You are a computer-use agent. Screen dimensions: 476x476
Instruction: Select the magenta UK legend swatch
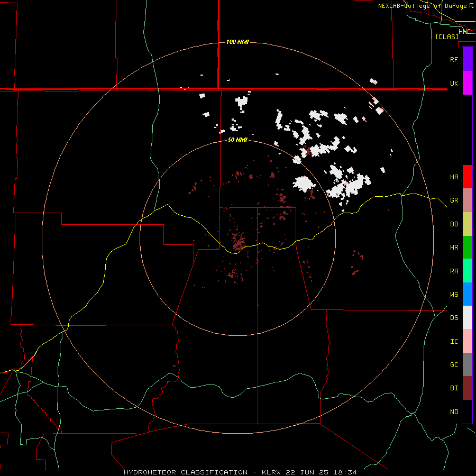(467, 83)
